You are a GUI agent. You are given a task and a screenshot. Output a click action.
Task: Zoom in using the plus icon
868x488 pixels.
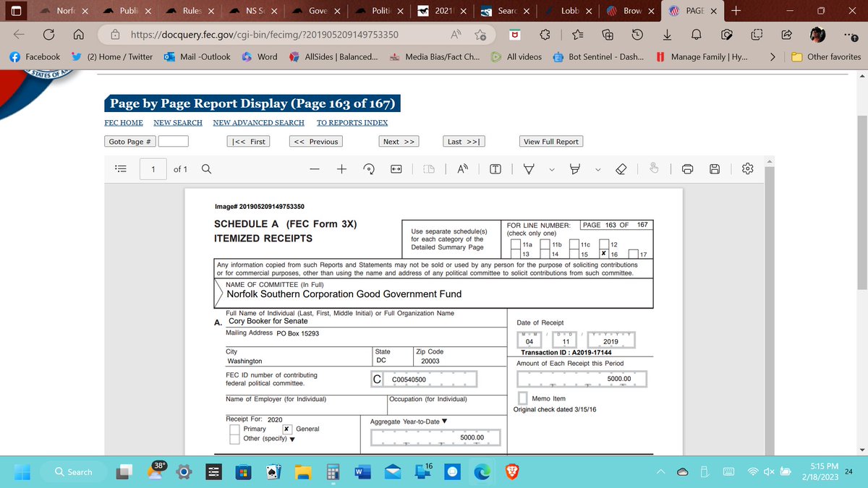coord(341,169)
